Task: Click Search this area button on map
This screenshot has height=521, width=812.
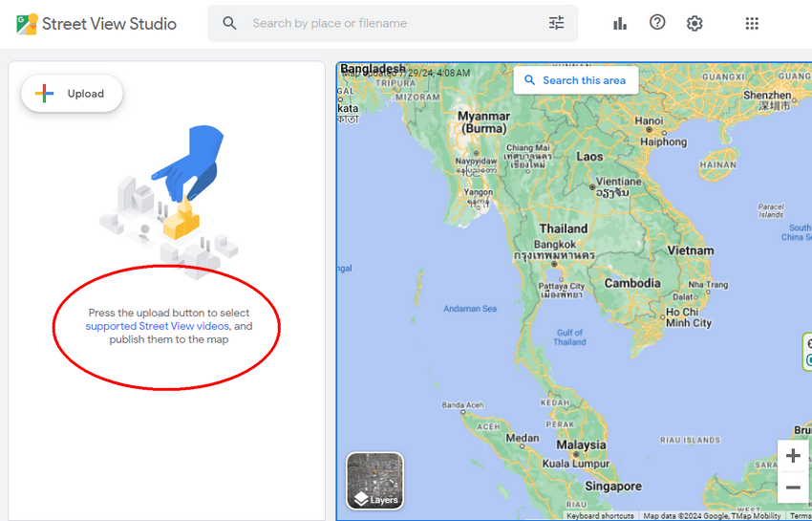Action: [x=576, y=80]
